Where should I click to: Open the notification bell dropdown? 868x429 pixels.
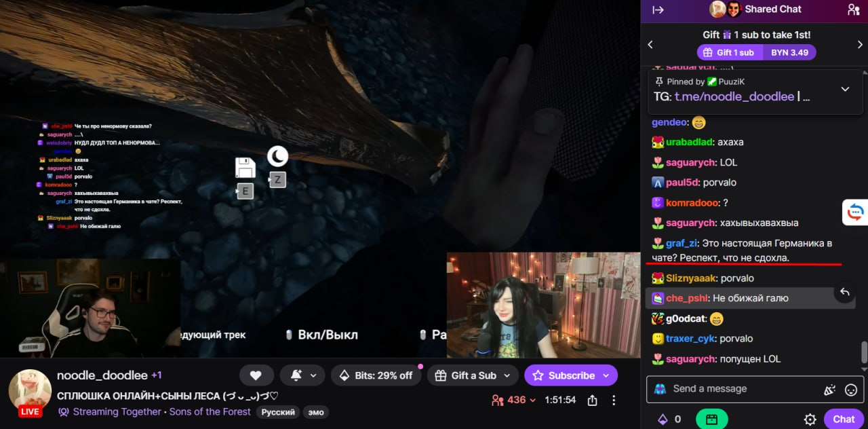302,375
